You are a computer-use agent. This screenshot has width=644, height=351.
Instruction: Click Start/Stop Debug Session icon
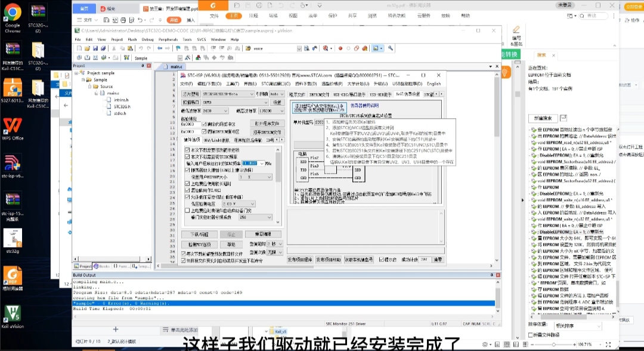click(326, 48)
